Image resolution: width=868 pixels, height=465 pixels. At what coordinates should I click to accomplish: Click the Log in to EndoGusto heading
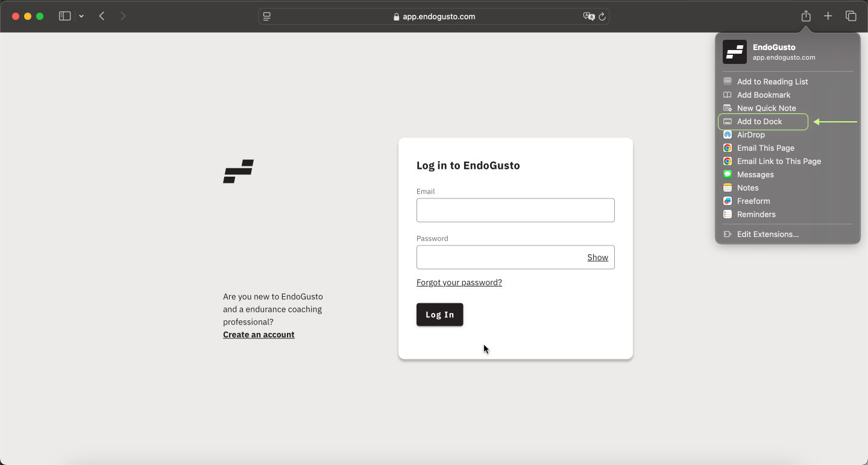click(x=468, y=165)
